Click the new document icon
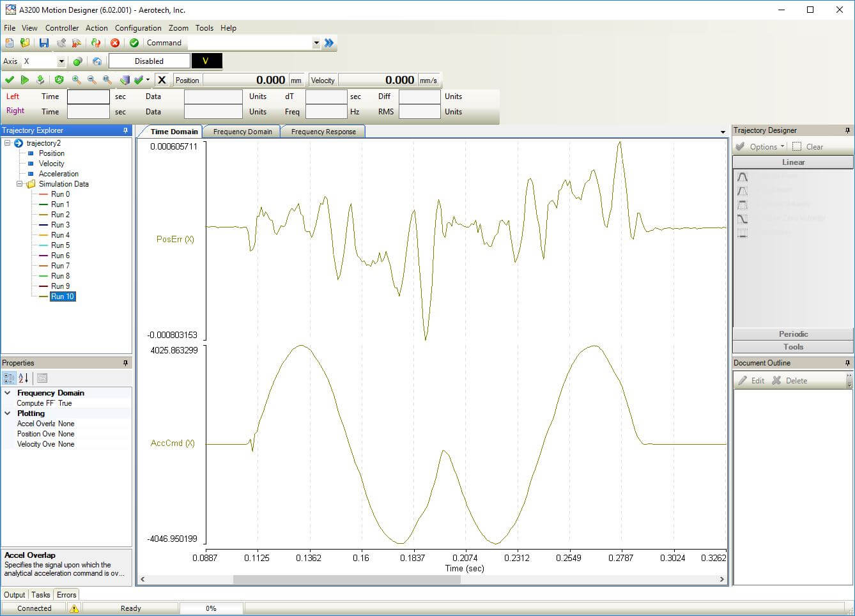 click(10, 43)
